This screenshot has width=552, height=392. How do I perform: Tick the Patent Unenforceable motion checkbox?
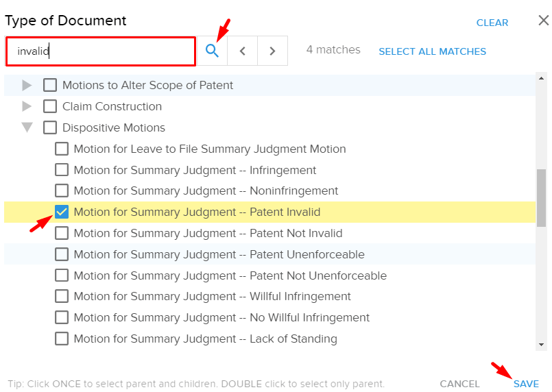pos(62,254)
